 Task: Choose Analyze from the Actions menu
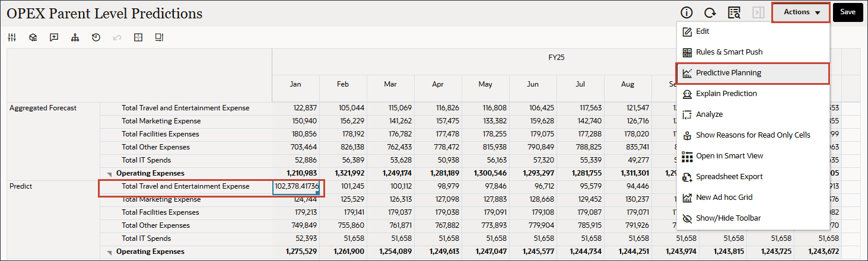click(x=753, y=114)
